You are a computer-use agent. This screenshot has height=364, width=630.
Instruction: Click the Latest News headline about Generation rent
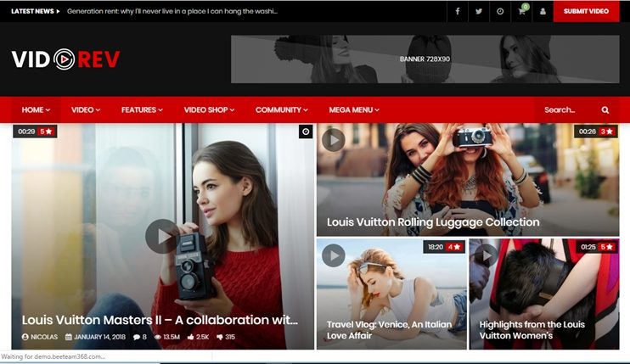(172, 11)
